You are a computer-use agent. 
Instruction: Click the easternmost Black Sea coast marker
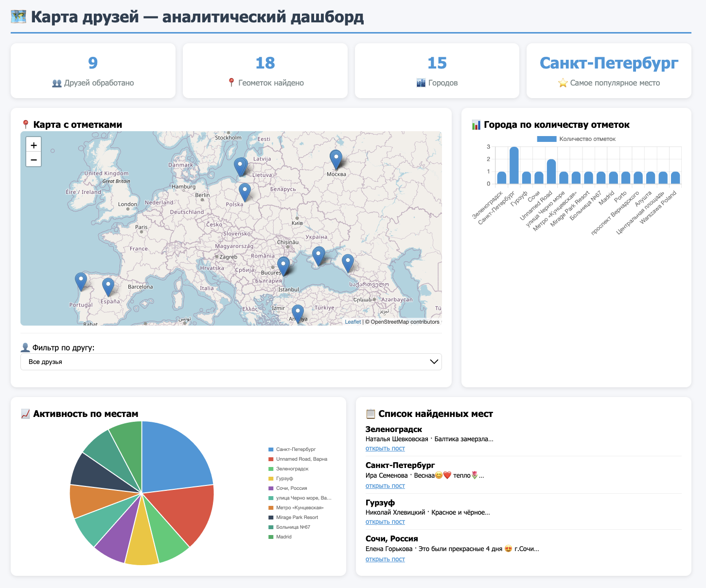pyautogui.click(x=348, y=263)
